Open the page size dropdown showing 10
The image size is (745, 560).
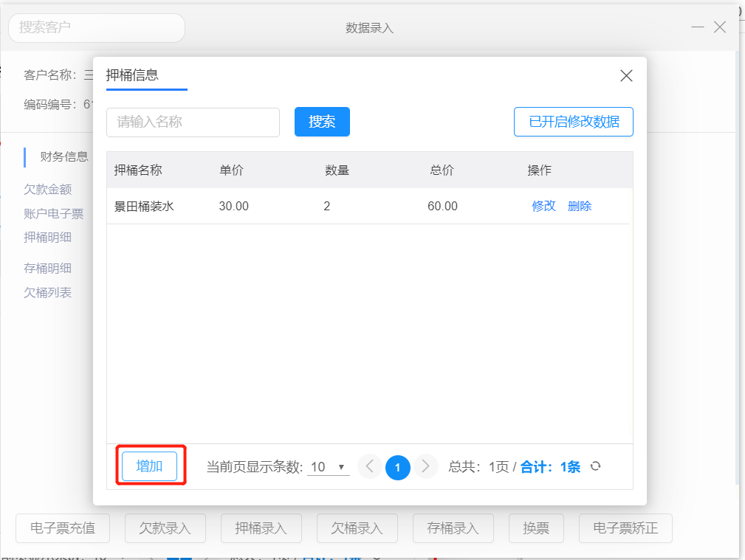(x=329, y=467)
